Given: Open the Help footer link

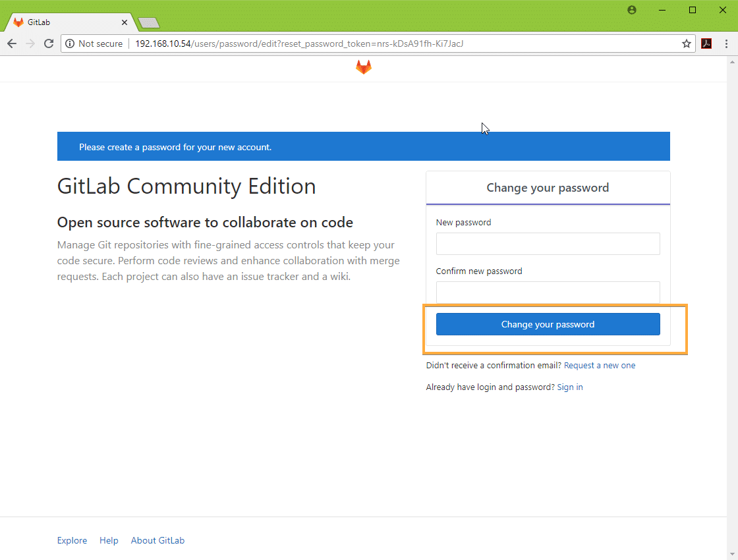Looking at the screenshot, I should coord(109,540).
